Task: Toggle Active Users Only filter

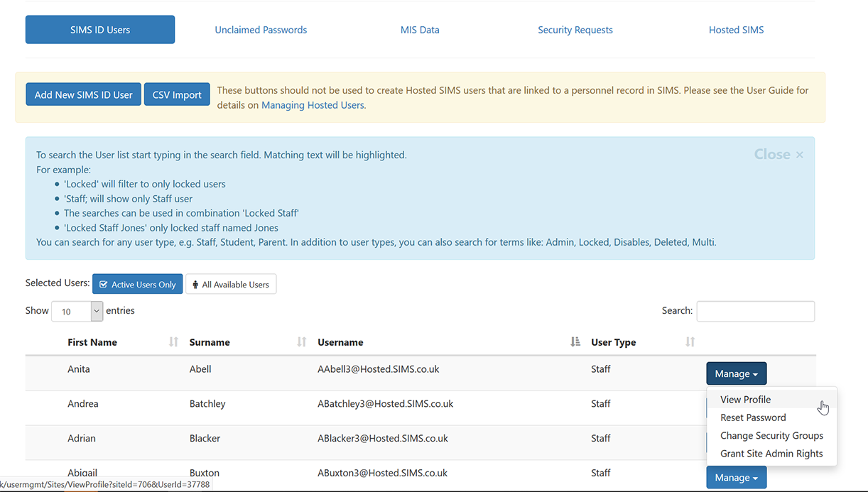Action: click(x=138, y=285)
